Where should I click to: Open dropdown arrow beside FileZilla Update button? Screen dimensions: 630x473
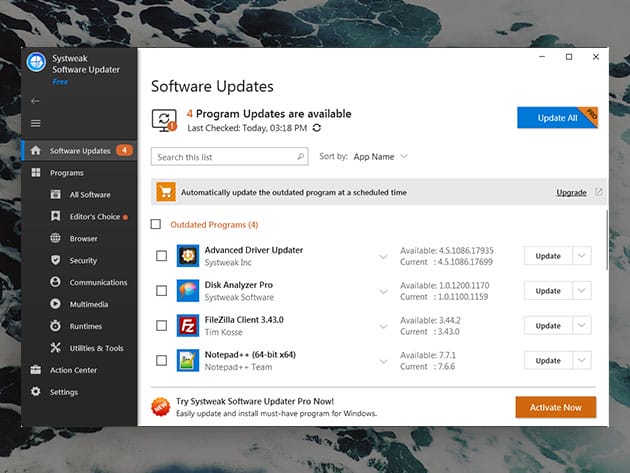[581, 326]
